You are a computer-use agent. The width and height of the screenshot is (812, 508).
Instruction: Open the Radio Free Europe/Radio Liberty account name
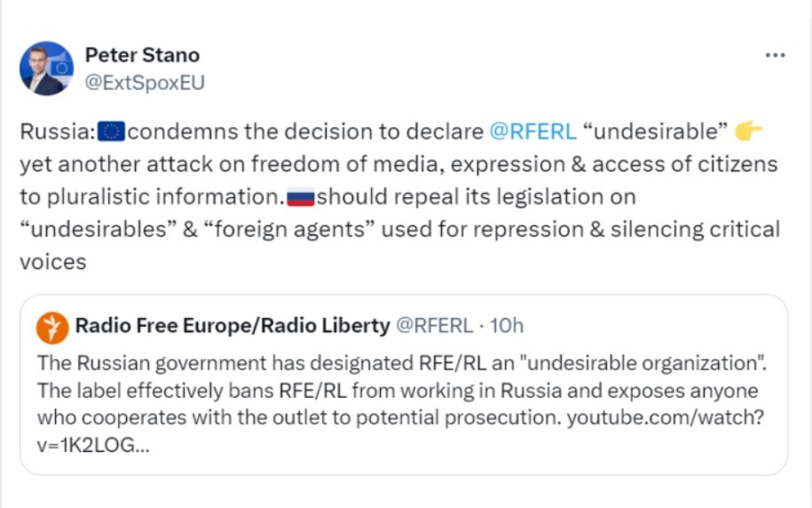(233, 326)
